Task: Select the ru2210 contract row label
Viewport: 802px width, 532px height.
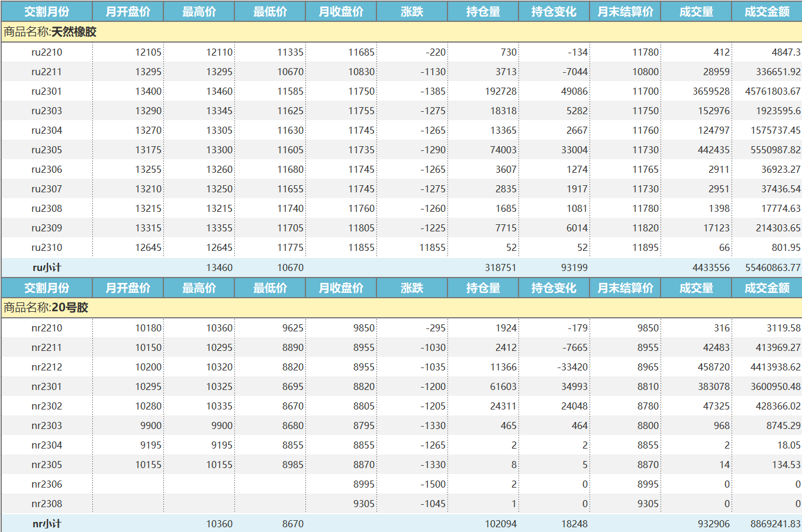Action: point(47,52)
